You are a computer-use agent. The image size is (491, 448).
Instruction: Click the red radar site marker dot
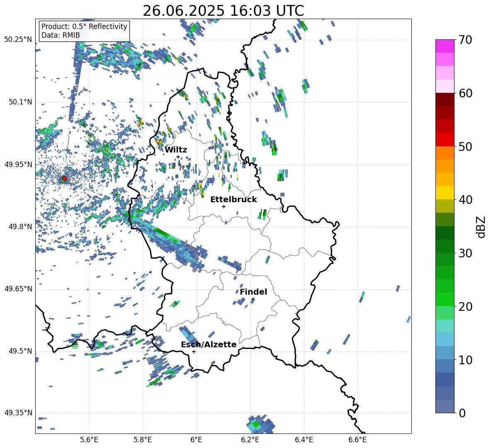click(x=64, y=179)
